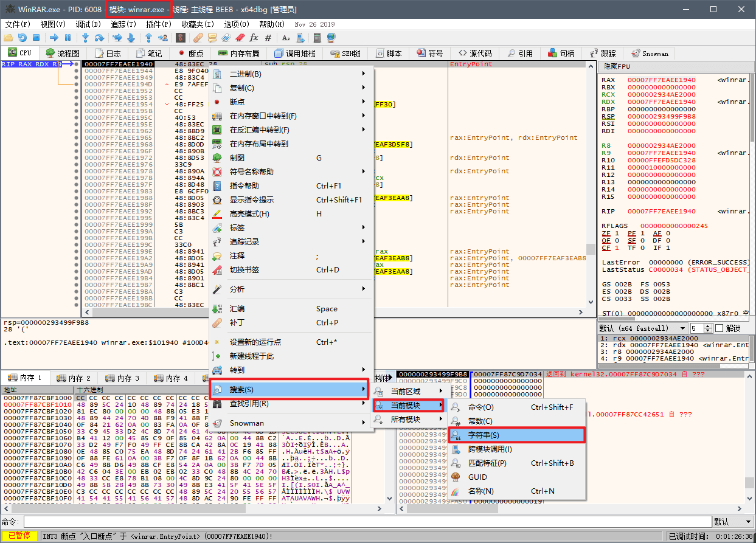Open the 插件(P) menu
This screenshot has height=543, width=756.
(x=159, y=24)
